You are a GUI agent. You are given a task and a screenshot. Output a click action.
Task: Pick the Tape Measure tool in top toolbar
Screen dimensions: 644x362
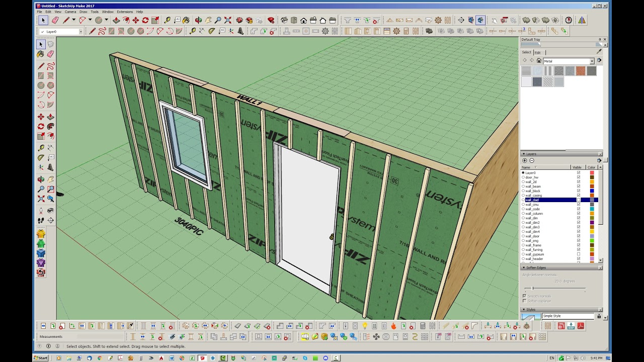(167, 20)
